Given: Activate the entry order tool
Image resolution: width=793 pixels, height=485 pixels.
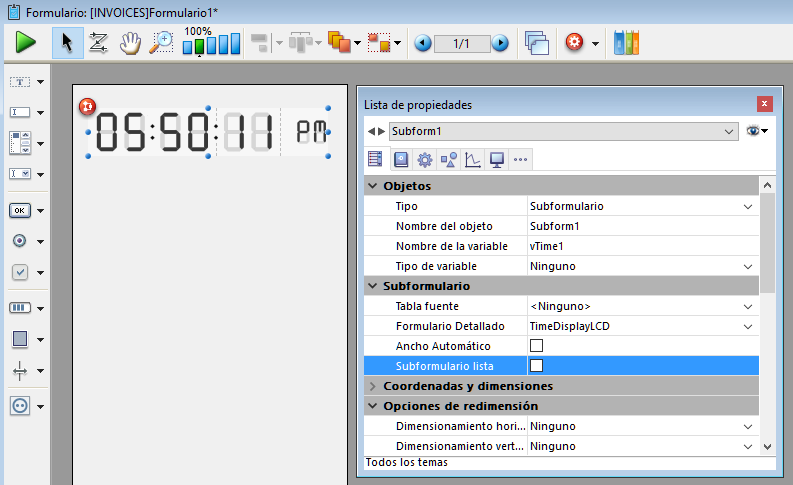Looking at the screenshot, I should point(98,43).
